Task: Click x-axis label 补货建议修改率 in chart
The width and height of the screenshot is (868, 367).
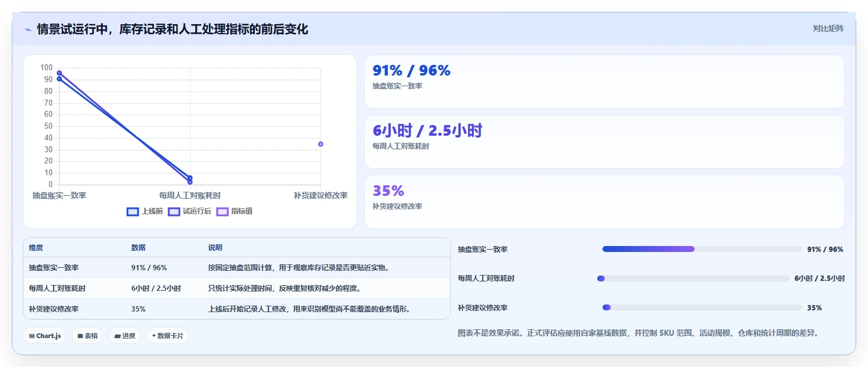Action: point(320,195)
